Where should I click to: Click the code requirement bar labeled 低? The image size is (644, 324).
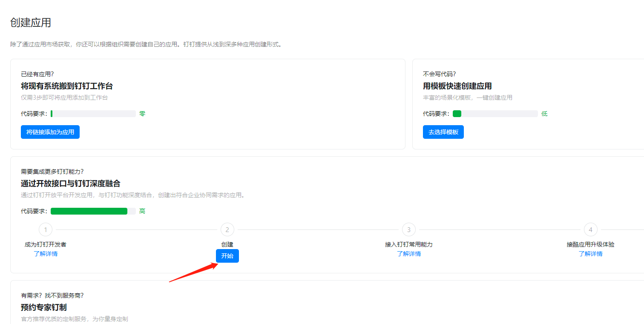pyautogui.click(x=495, y=114)
